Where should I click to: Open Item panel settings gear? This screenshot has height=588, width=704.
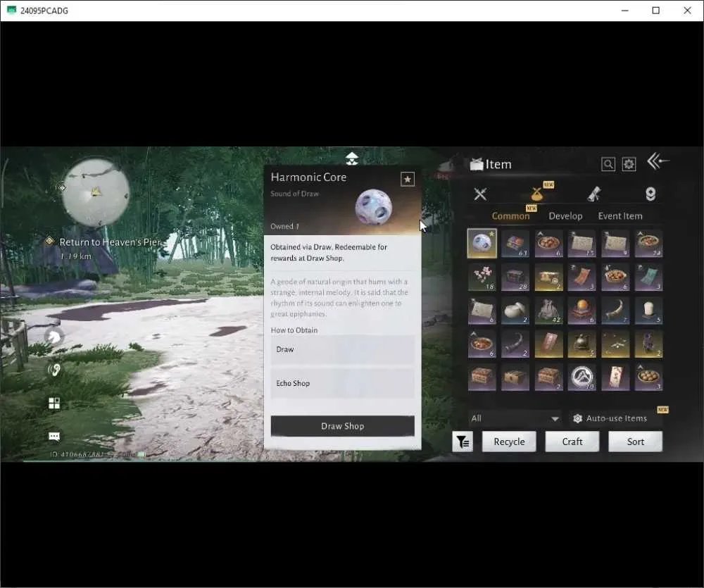629,164
